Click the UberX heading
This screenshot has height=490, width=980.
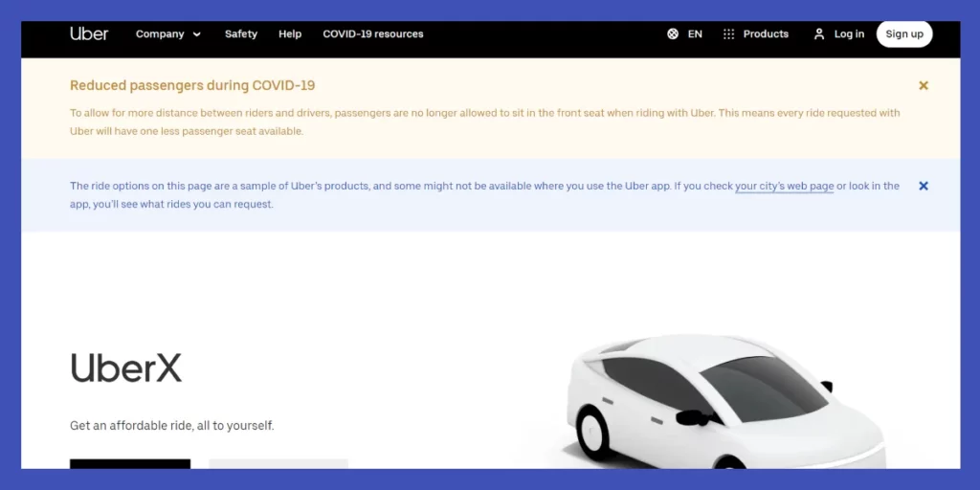pos(126,367)
